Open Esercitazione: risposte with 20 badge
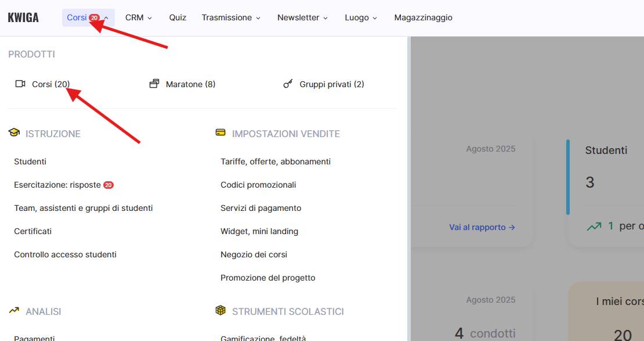The image size is (644, 341). [57, 185]
